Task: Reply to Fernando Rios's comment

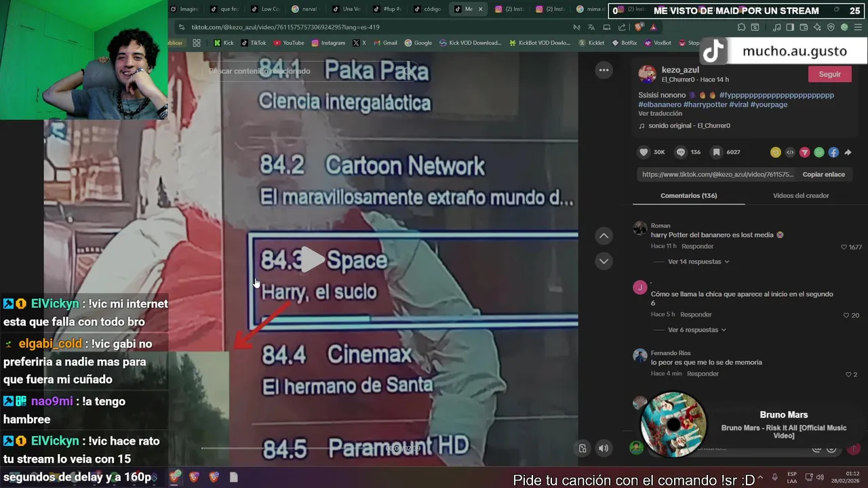Action: click(703, 373)
